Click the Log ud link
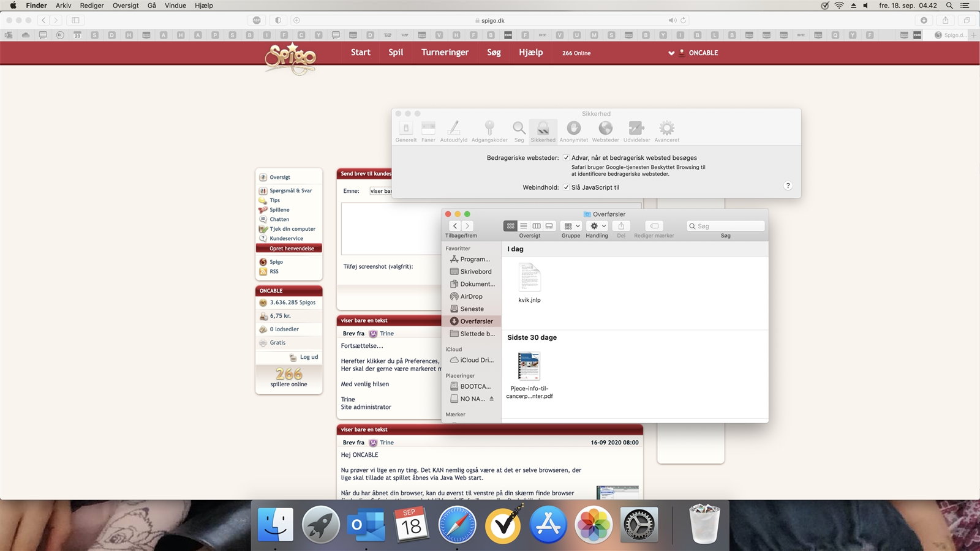This screenshot has height=551, width=980. point(309,357)
